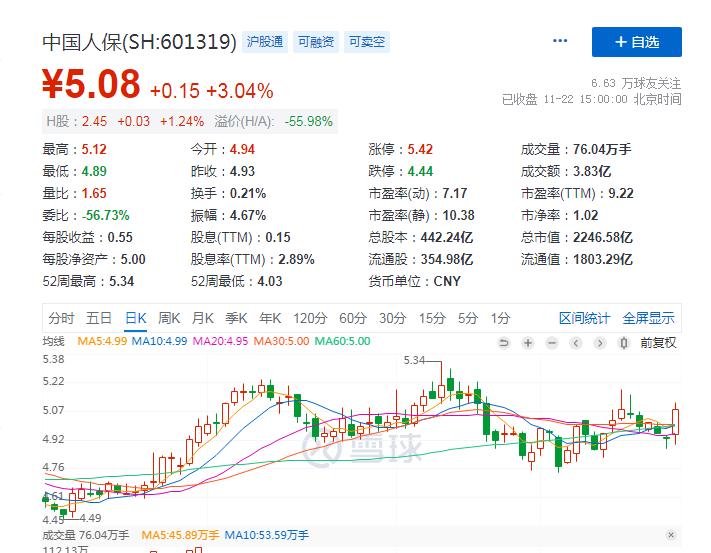Image resolution: width=711 pixels, height=553 pixels.
Task: Switch to the 五日 chart tab
Action: [99, 318]
